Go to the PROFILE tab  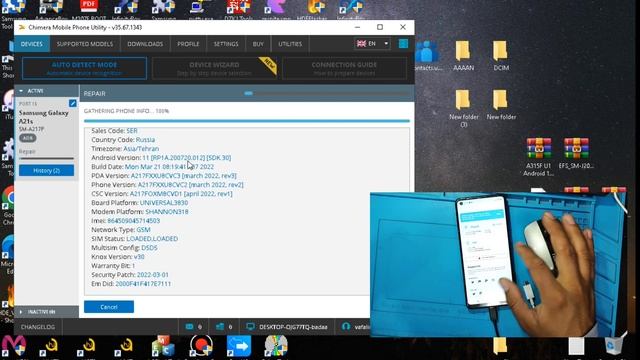(188, 44)
